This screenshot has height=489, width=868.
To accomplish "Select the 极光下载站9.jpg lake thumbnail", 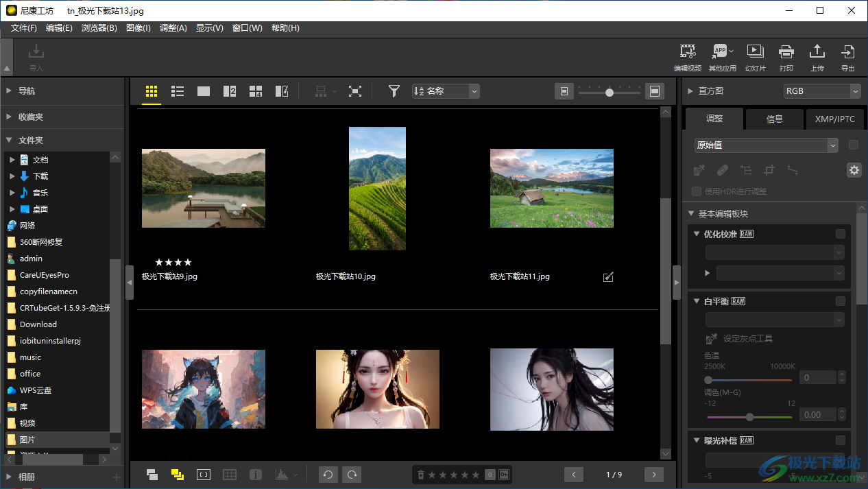I will [x=204, y=188].
